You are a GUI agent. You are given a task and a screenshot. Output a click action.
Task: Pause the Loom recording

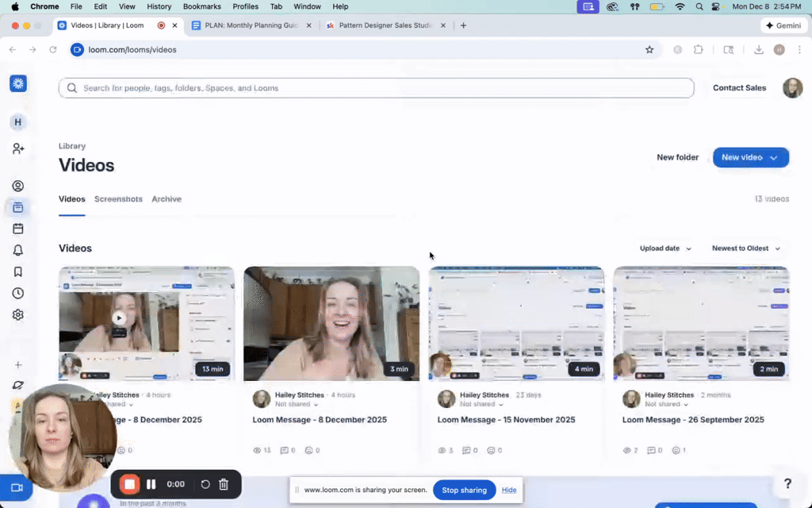click(x=151, y=484)
